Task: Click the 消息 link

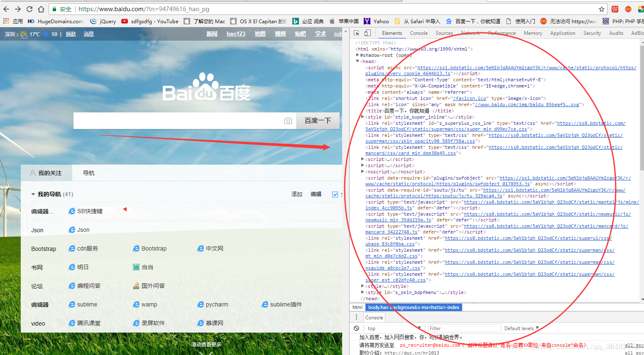Action: pos(89,34)
